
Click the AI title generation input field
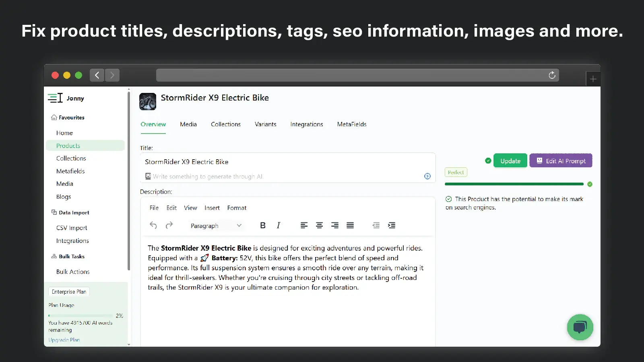point(282,176)
